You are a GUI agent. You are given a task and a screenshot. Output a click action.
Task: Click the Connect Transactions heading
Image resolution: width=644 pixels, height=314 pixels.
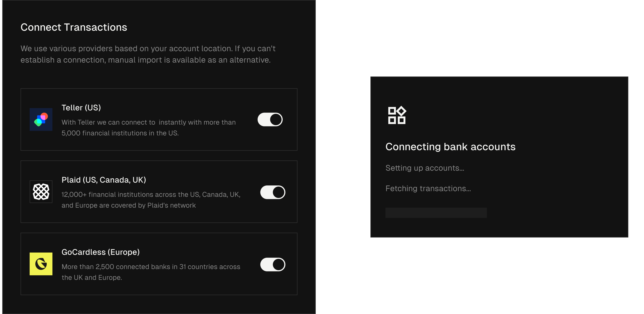click(74, 27)
